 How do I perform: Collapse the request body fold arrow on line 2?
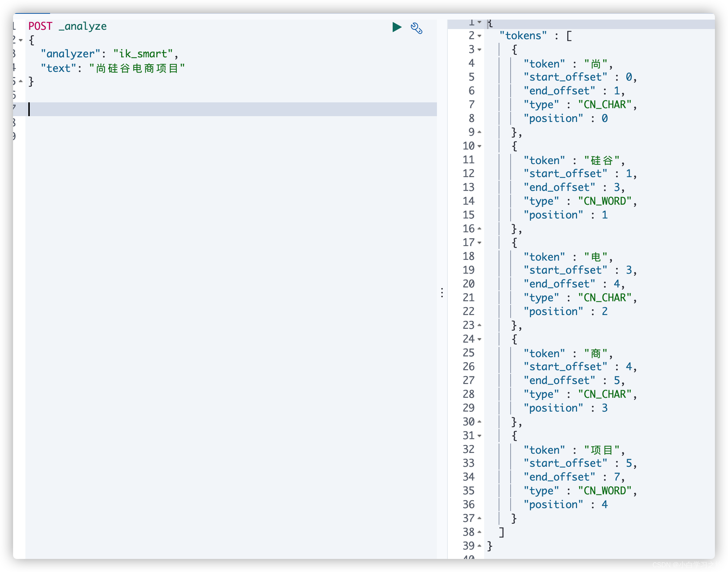tap(21, 40)
